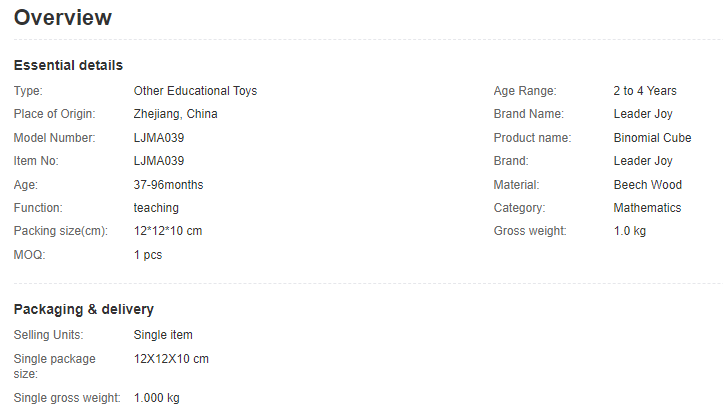The image size is (723, 413).
Task: Click the Single item selling units value
Action: (x=163, y=335)
